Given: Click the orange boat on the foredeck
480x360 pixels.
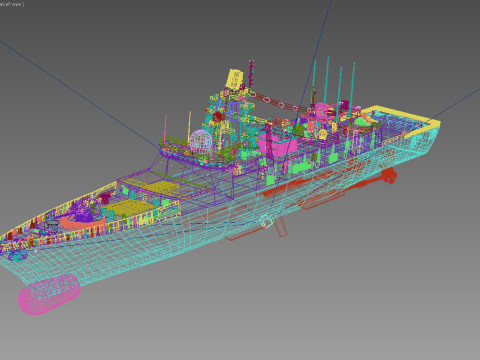Looking at the screenshot, I should (82, 223).
